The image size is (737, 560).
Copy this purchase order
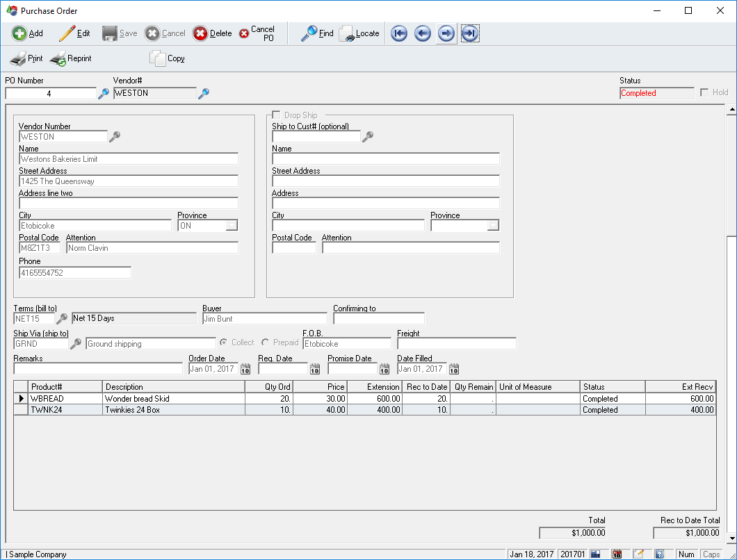click(167, 59)
